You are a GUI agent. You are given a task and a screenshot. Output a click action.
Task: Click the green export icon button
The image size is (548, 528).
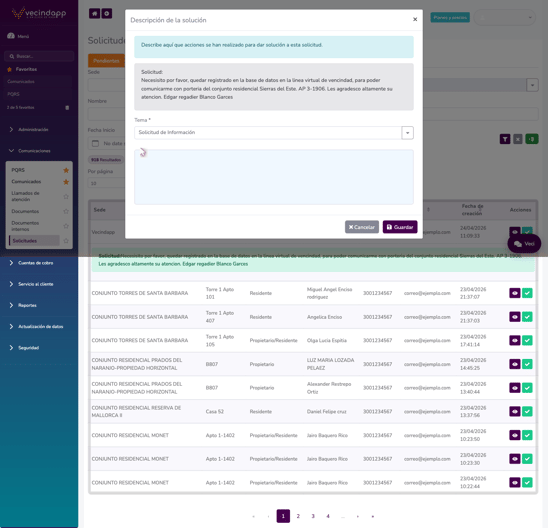(532, 139)
